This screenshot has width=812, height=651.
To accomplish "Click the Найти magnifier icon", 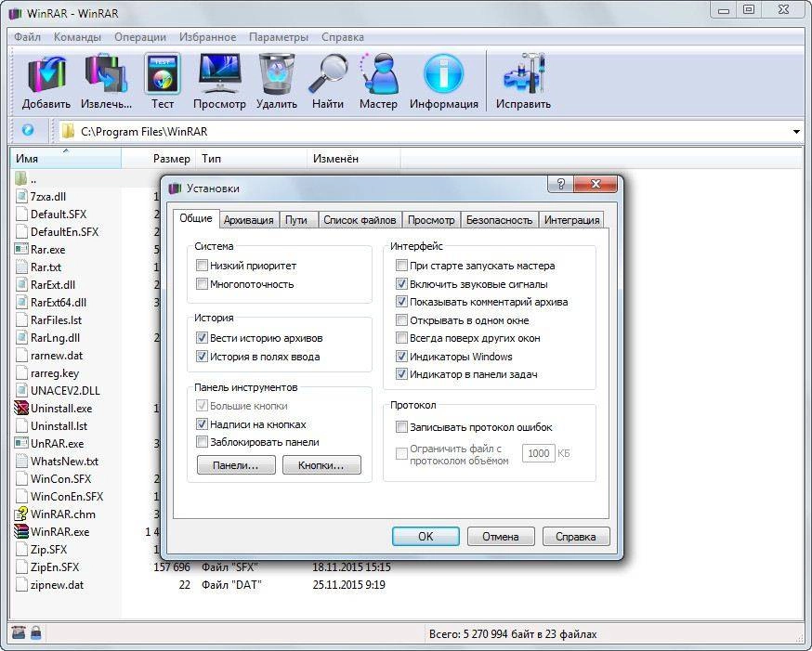I will tap(328, 74).
